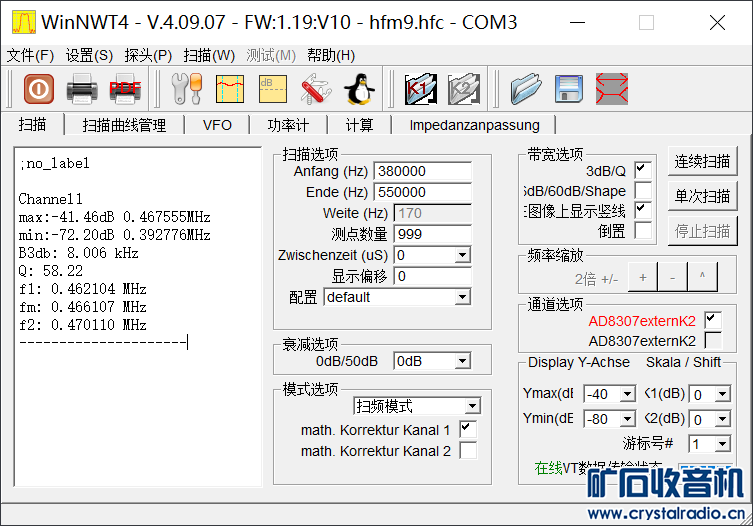This screenshot has width=753, height=526.
Task: Switch to the 功率计 tab
Action: tap(288, 125)
